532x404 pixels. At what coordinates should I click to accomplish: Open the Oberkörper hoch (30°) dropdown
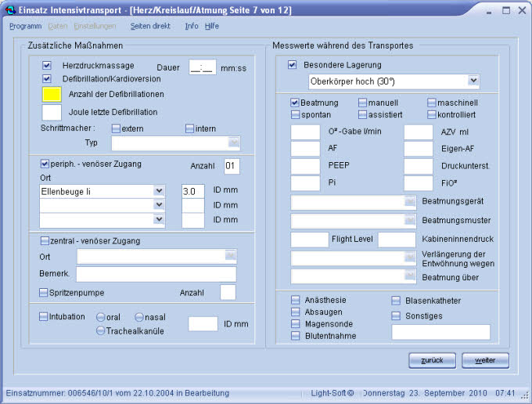tap(473, 81)
